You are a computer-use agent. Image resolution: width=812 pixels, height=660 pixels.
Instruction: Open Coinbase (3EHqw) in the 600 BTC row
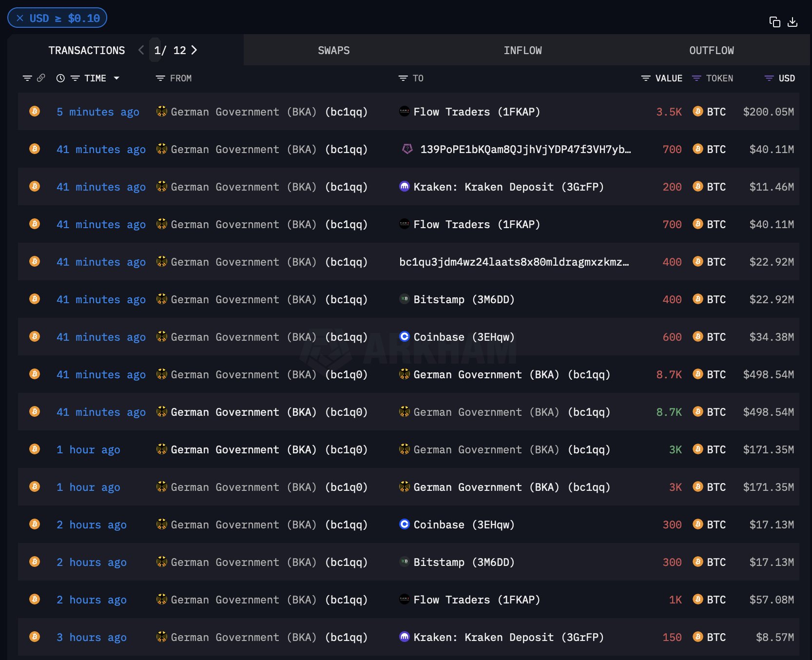click(x=464, y=337)
